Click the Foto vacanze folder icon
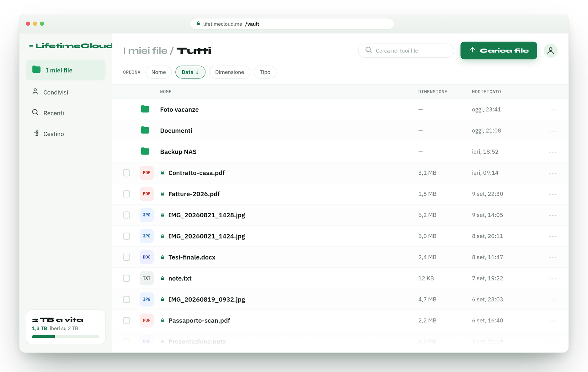588x372 pixels. pyautogui.click(x=145, y=109)
